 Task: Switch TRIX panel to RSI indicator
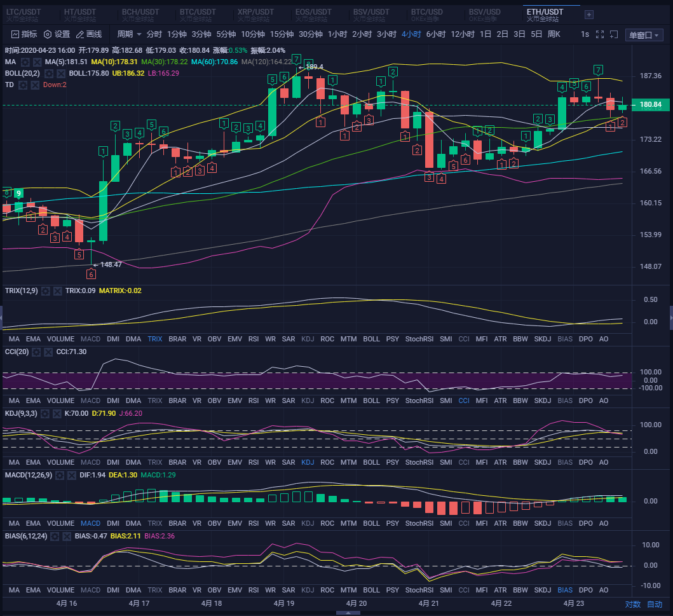pyautogui.click(x=253, y=339)
